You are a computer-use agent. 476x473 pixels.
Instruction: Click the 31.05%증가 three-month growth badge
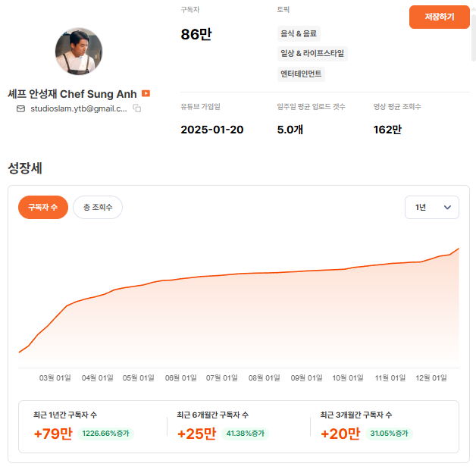click(389, 434)
